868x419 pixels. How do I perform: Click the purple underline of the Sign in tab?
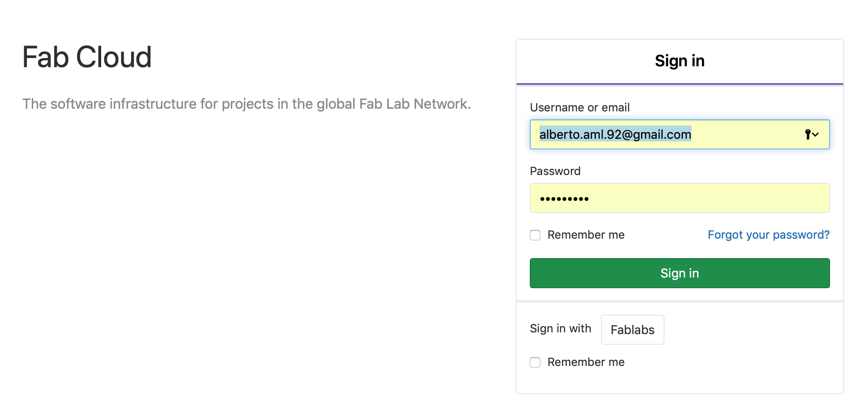click(x=679, y=84)
